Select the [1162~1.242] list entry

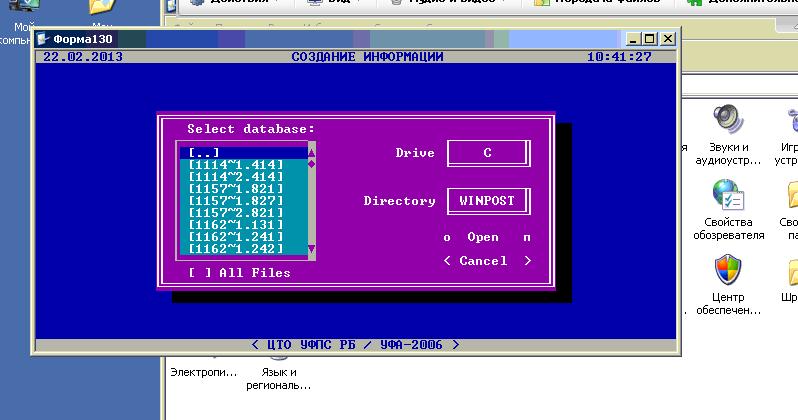click(x=244, y=248)
